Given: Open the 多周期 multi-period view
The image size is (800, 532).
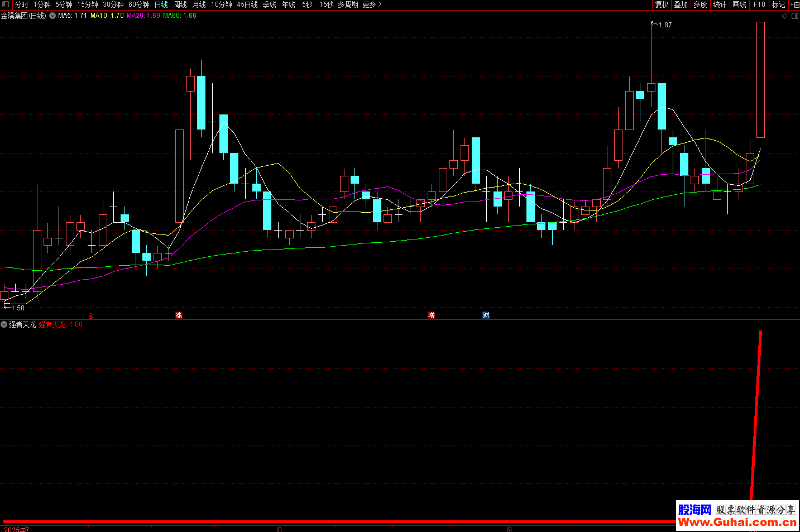Looking at the screenshot, I should point(348,4).
